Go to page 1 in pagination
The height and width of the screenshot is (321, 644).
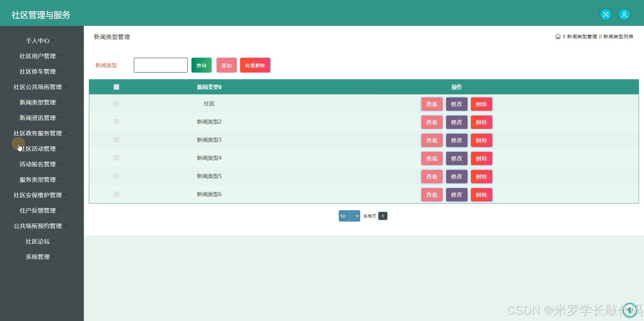(383, 216)
